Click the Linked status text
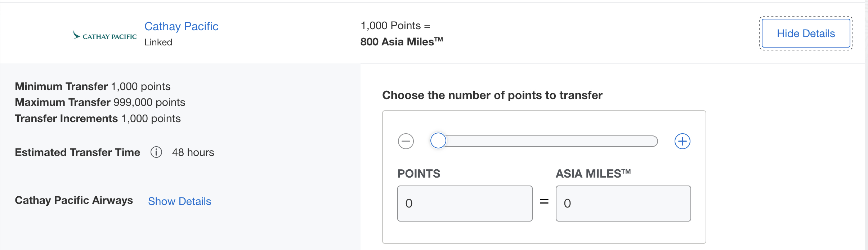The width and height of the screenshot is (868, 250). [x=158, y=43]
